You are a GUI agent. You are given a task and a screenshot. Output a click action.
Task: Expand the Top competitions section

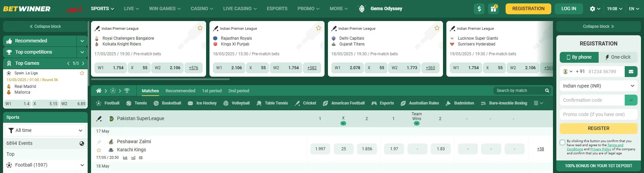click(x=82, y=52)
